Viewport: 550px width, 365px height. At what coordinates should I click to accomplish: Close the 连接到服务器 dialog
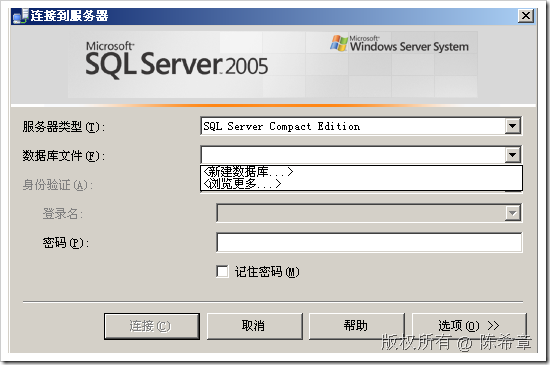click(x=526, y=16)
